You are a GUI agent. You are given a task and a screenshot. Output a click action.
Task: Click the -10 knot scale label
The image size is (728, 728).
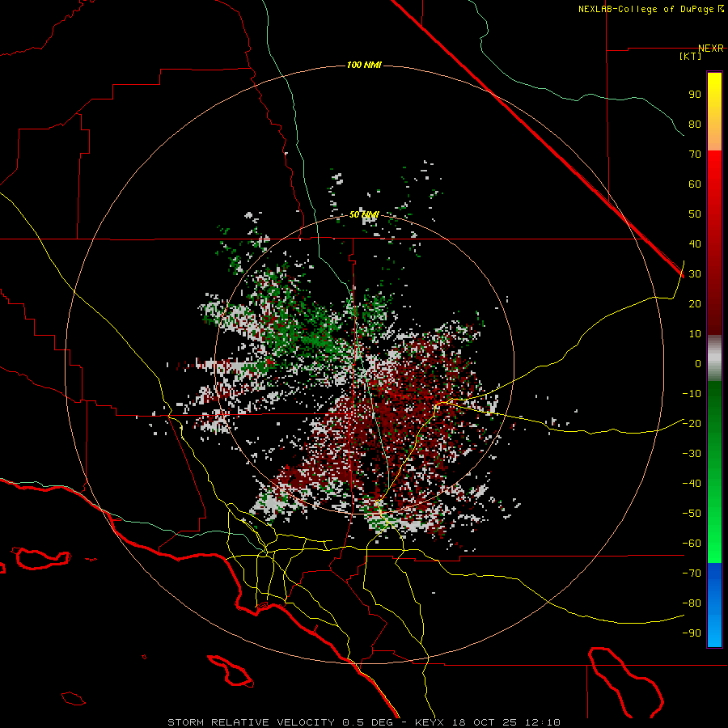692,394
